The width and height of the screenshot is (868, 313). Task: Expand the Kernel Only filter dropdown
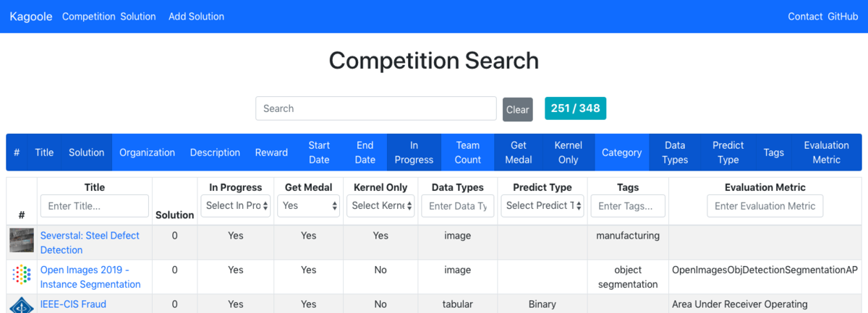380,206
